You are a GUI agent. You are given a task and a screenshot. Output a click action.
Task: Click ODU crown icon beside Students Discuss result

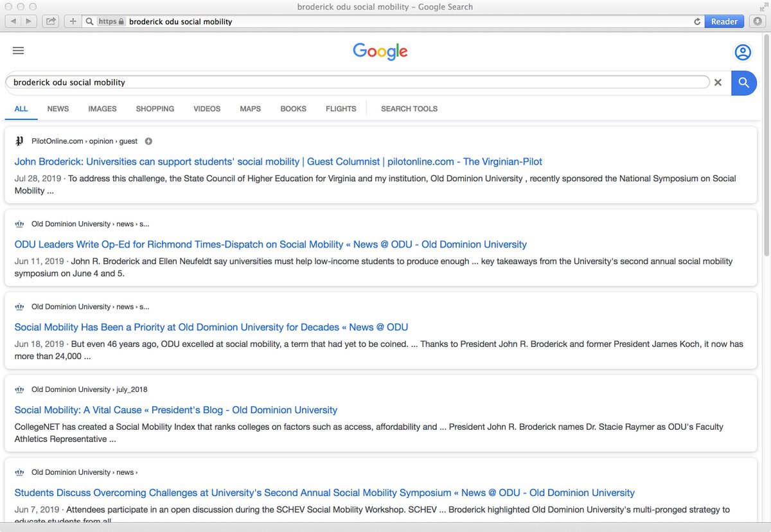pyautogui.click(x=19, y=473)
